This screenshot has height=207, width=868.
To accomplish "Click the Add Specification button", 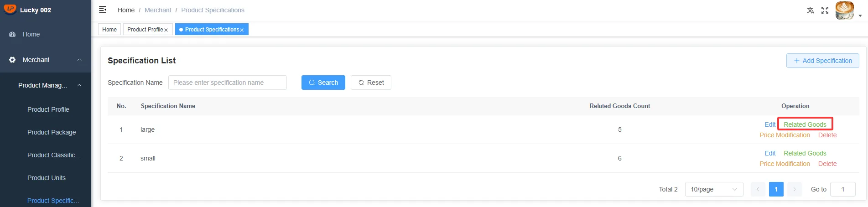I will [822, 61].
